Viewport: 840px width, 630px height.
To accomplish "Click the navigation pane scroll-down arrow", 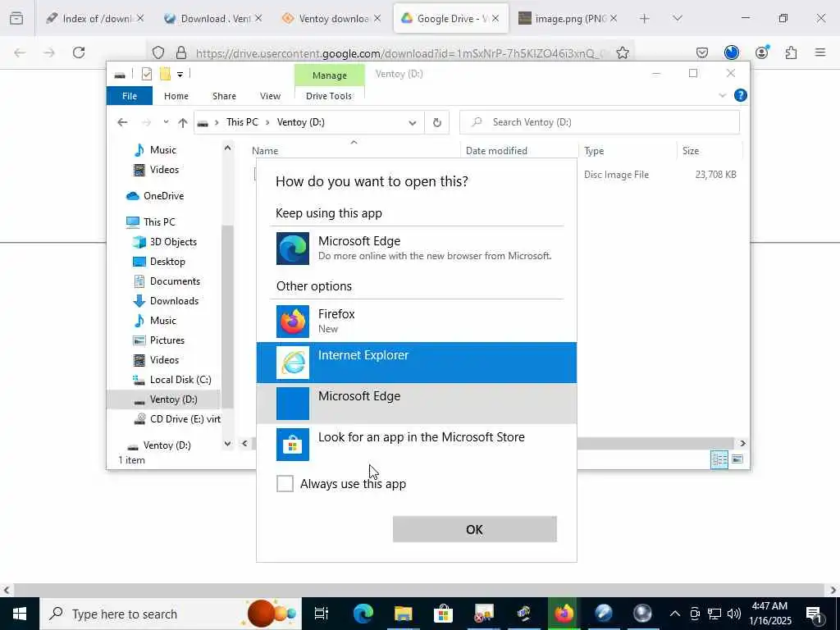I will point(228,444).
